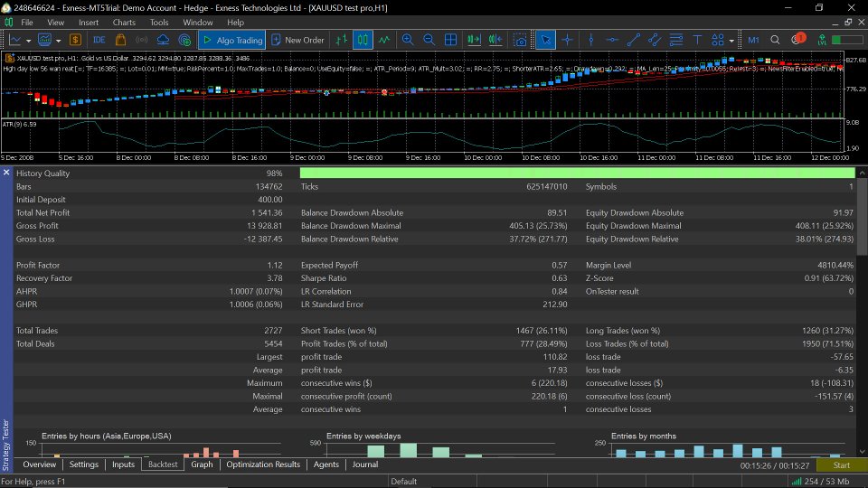Switch chart to candlesticks mode
The width and height of the screenshot is (868, 488).
pos(363,40)
